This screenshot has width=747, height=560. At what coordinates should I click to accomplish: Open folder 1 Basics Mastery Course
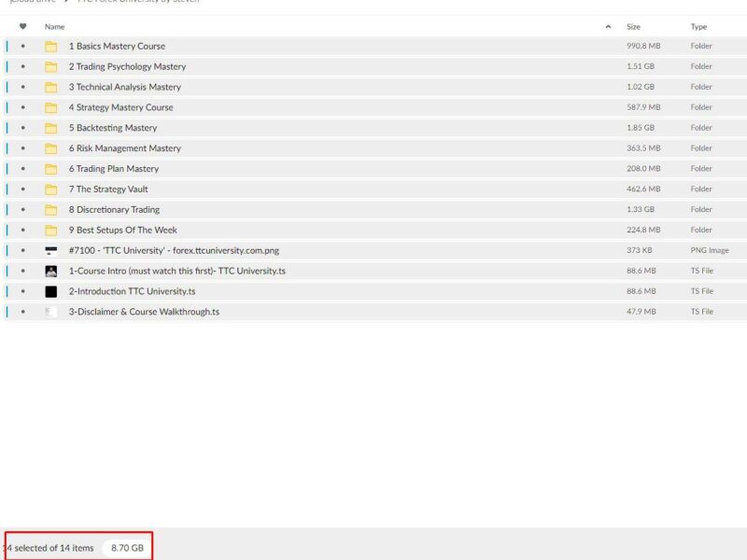pos(117,46)
